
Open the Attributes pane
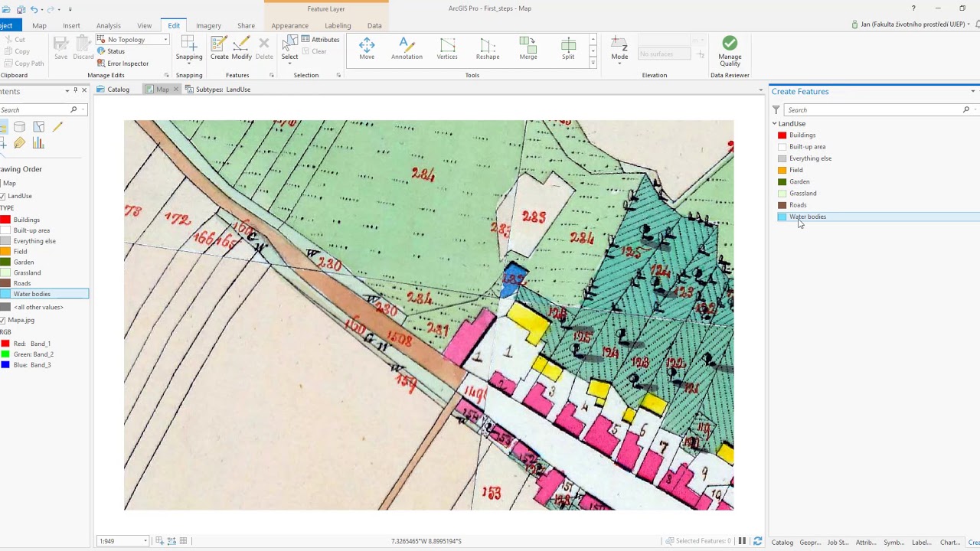(x=320, y=40)
